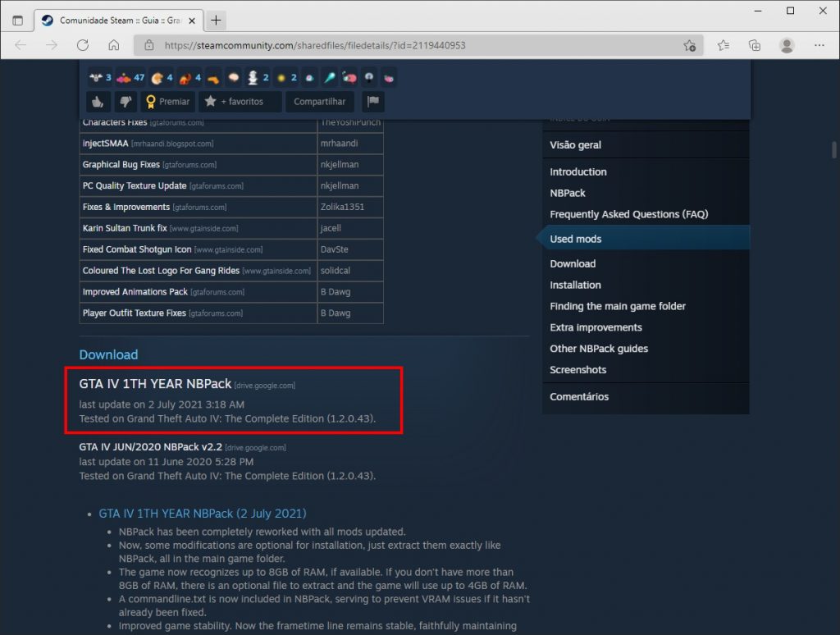Viewport: 840px width, 635px height.
Task: Click the thumbs down rate button
Action: (x=126, y=102)
